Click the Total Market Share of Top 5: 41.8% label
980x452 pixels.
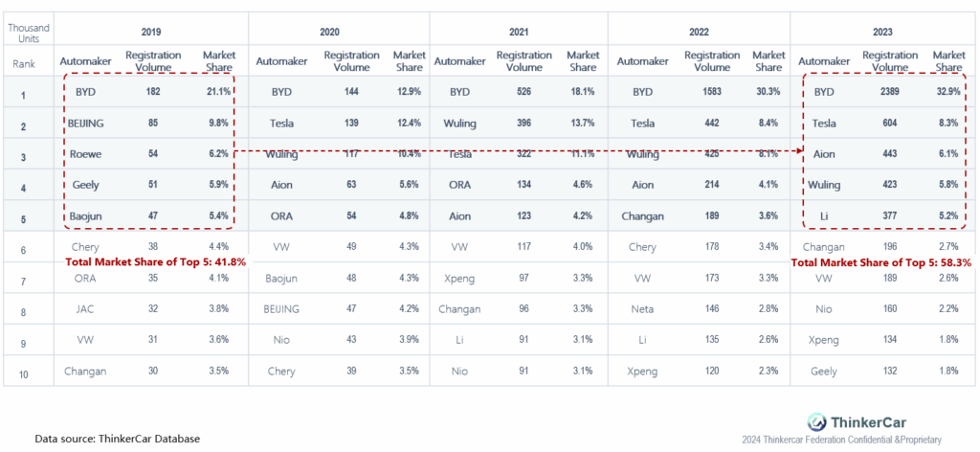[x=156, y=262]
